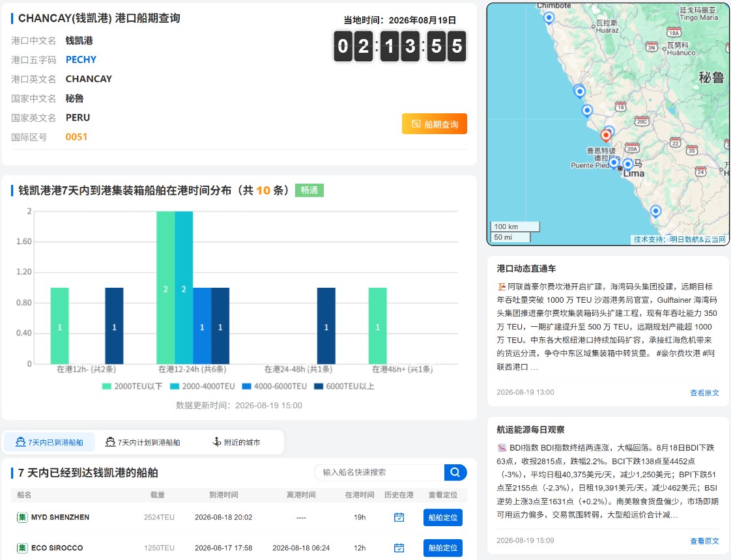
Task: Toggle the 4000-6000TEU legend color swatch
Action: pos(247,386)
